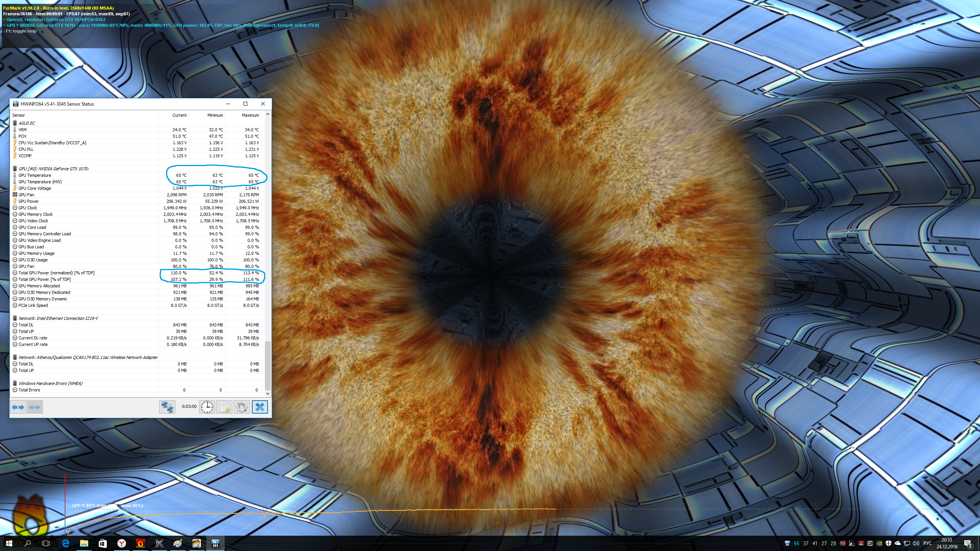Click the shrink layout arrows button

click(34, 407)
